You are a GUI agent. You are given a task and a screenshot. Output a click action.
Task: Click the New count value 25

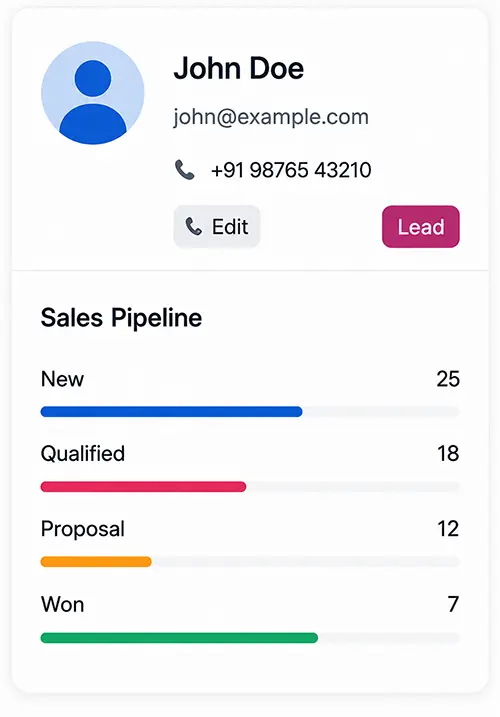tap(448, 379)
